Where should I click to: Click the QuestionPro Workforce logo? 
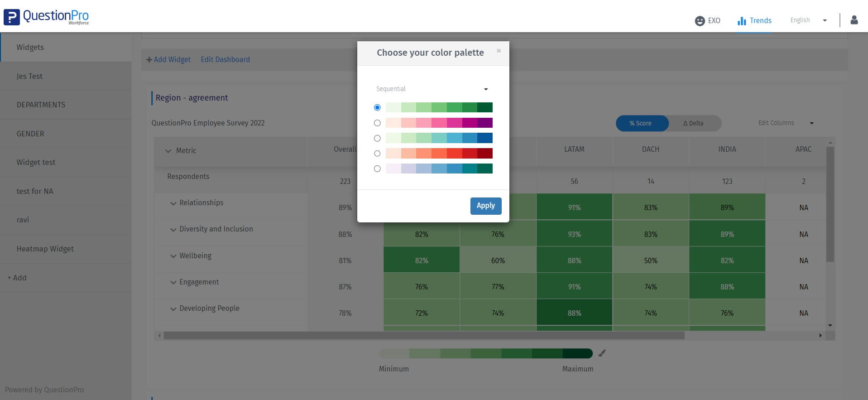(46, 17)
